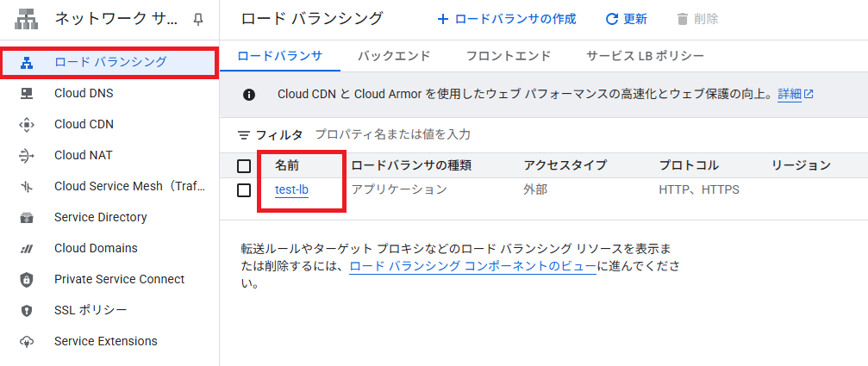Click the info icon in the Cloud CDN banner

pos(249,95)
